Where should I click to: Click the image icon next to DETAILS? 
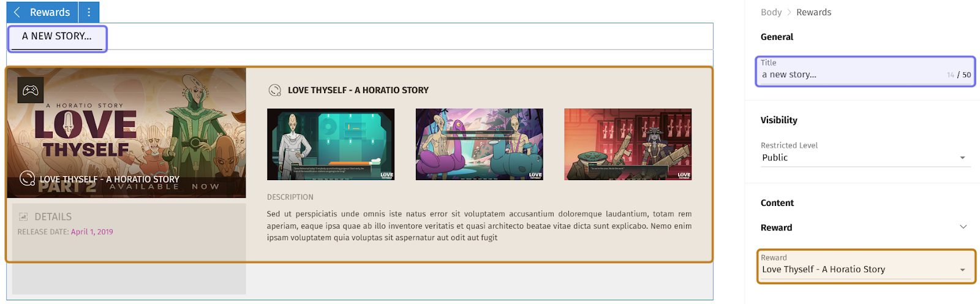[24, 217]
